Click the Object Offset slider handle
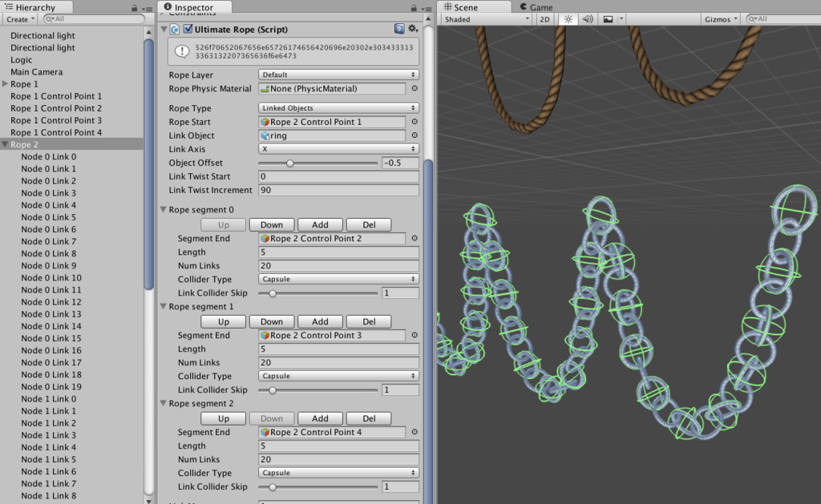 point(289,163)
